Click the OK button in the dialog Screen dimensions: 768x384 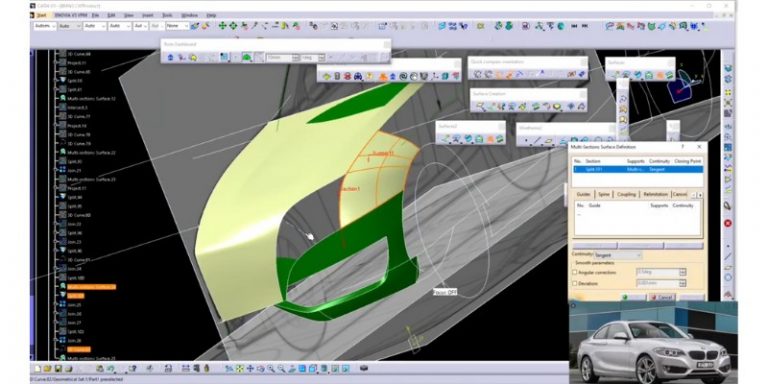pos(633,297)
